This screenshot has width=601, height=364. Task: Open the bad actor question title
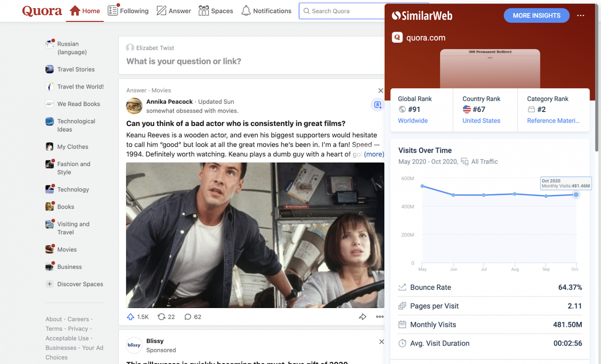point(236,123)
